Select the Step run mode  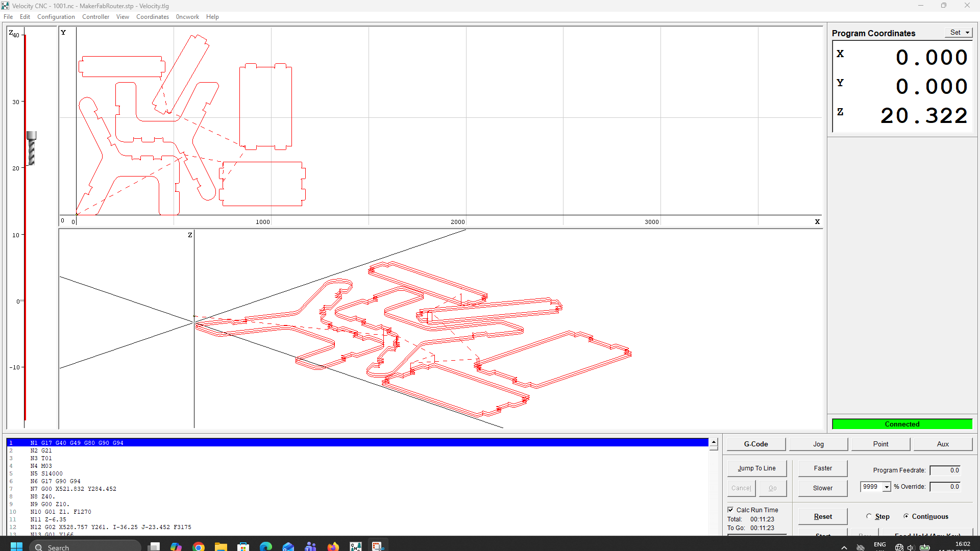coord(869,516)
